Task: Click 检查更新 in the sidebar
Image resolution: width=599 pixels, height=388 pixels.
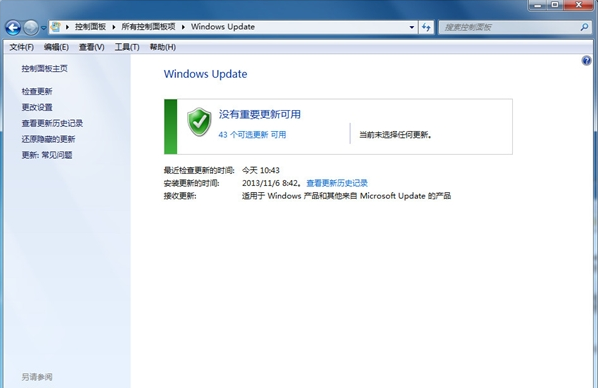Action: [x=37, y=91]
